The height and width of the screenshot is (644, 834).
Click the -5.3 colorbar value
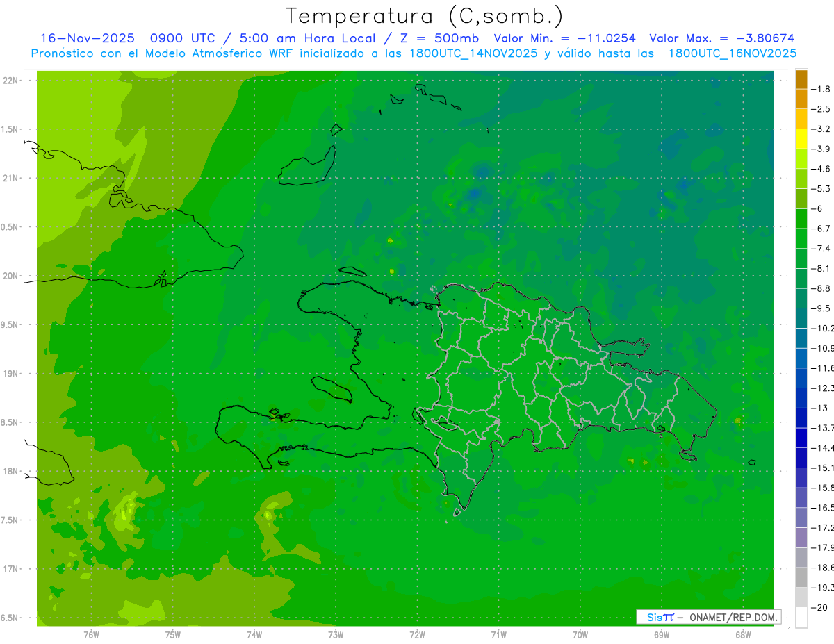click(x=821, y=189)
